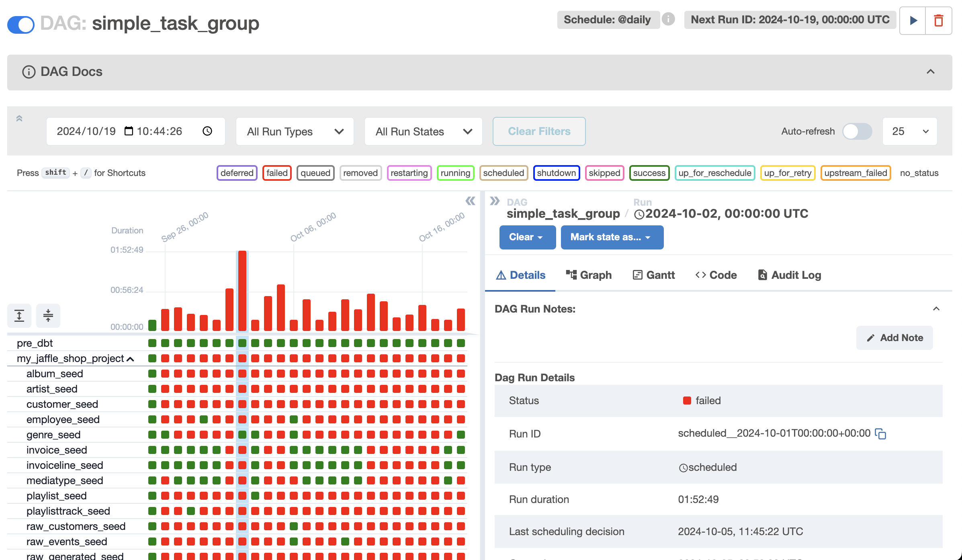Filter by the shutdown state legend badge

[557, 173]
